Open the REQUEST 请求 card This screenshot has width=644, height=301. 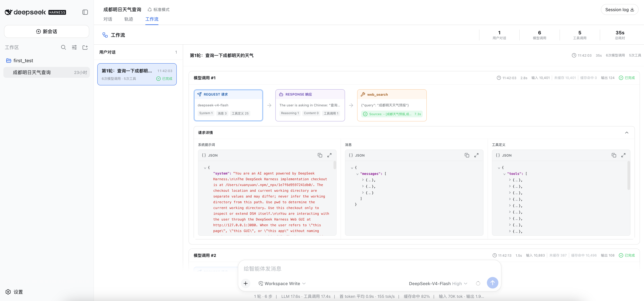coord(228,105)
